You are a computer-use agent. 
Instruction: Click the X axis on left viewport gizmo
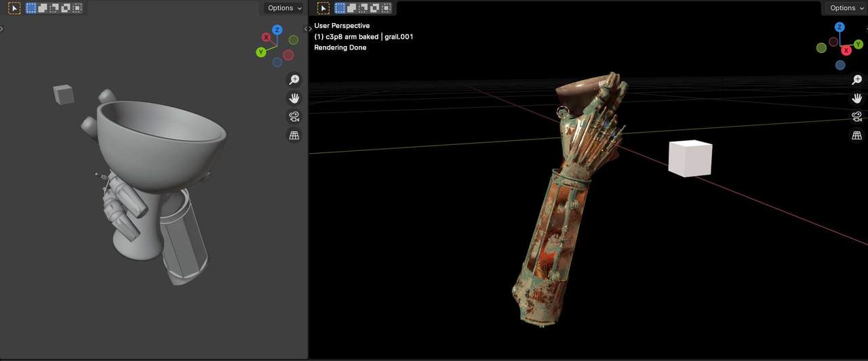(266, 38)
